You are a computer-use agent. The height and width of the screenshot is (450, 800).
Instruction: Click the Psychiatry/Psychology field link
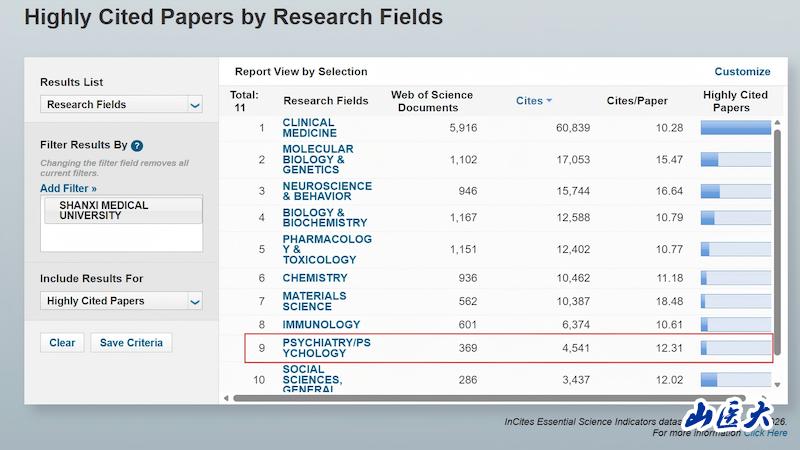click(x=327, y=347)
